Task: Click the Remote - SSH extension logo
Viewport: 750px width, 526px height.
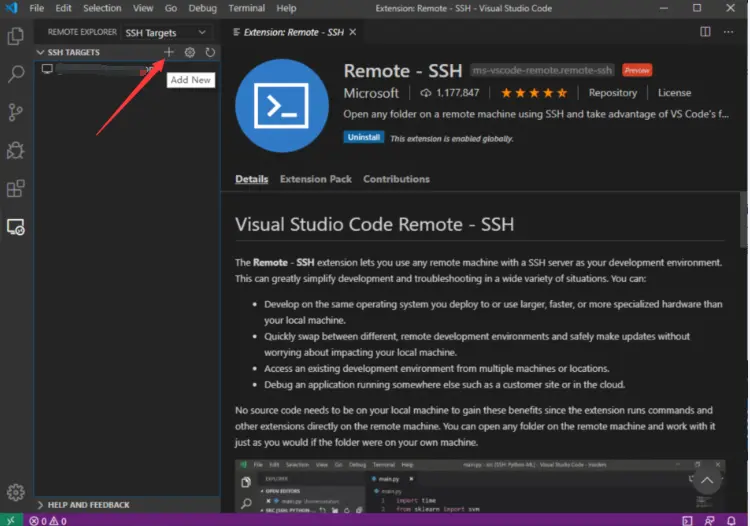Action: pyautogui.click(x=282, y=106)
